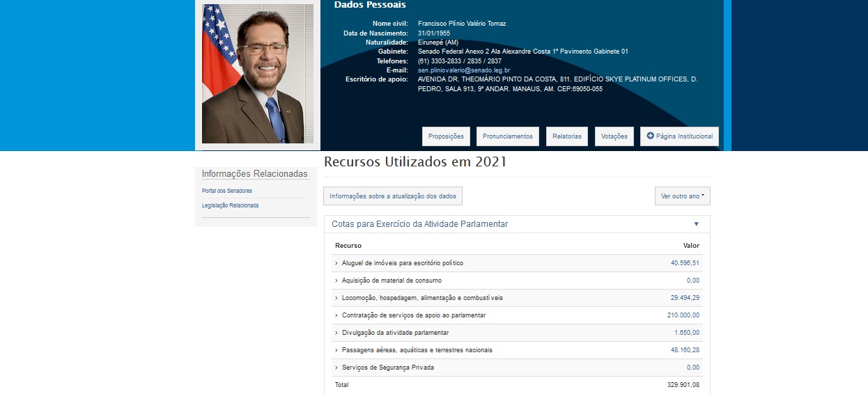Click the senator's email address link
The width and height of the screenshot is (868, 394).
pos(463,70)
